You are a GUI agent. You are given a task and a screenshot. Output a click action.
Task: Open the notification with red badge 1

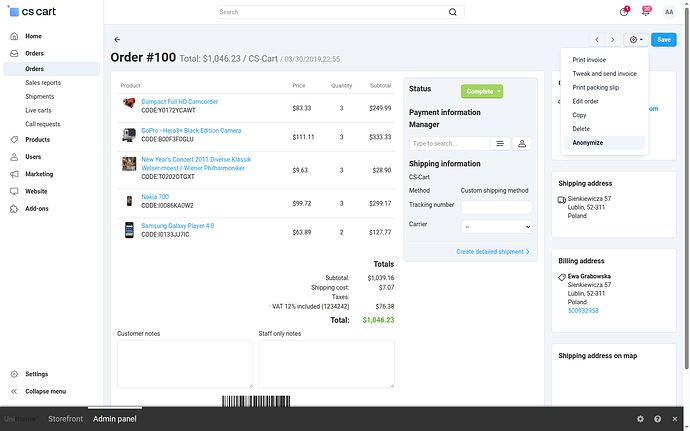click(x=624, y=11)
